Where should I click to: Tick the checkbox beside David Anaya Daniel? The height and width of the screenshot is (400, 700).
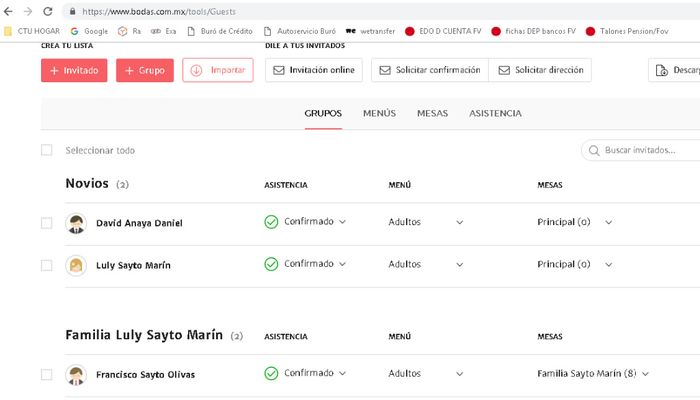point(46,223)
